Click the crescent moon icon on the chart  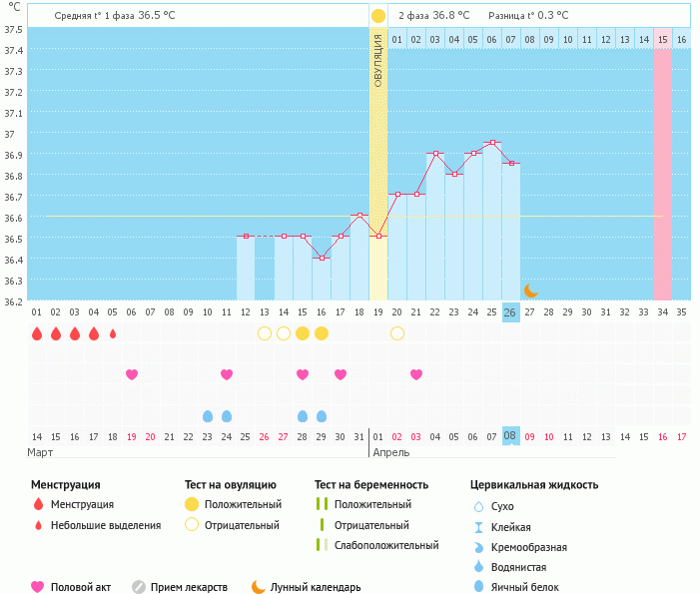pos(531,291)
